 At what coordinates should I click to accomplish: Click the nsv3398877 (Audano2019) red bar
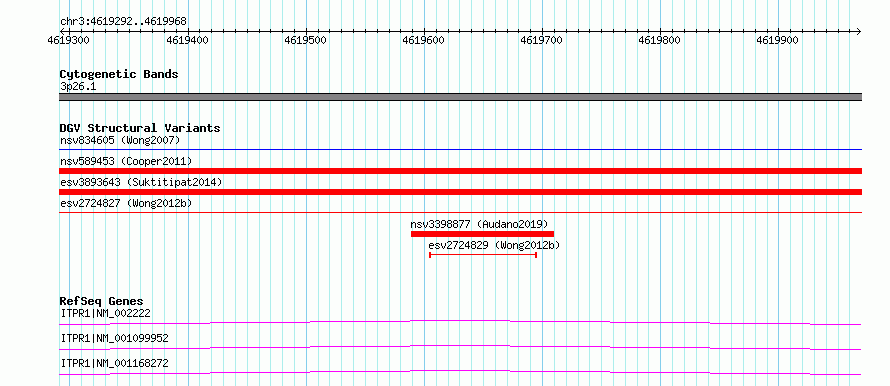[482, 234]
